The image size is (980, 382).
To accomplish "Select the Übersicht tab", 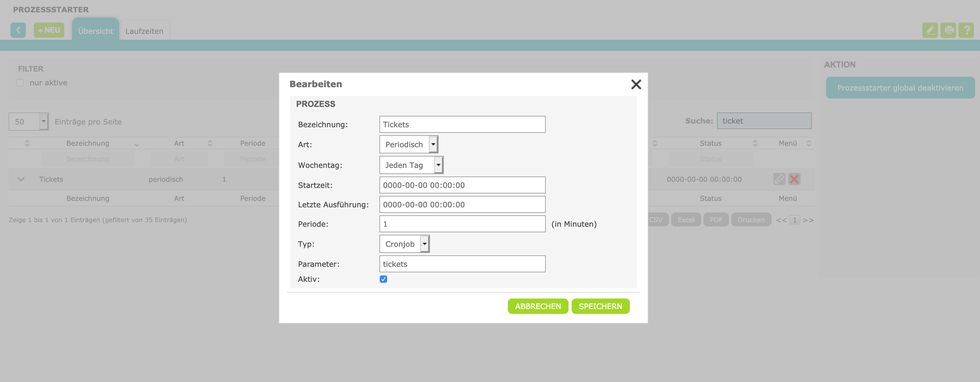I will 95,31.
